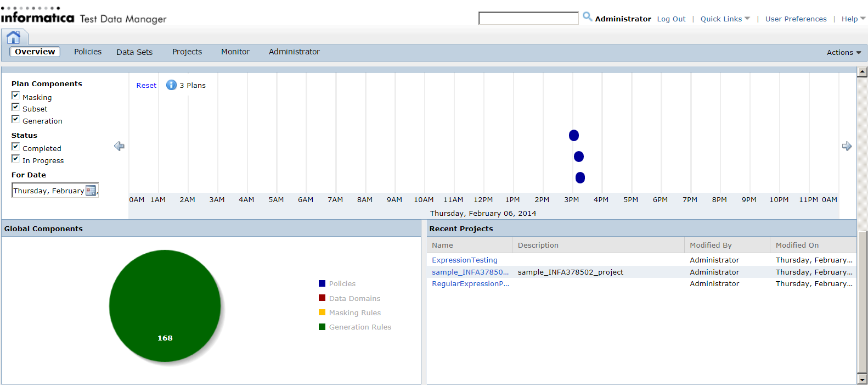Click the Log Out link
This screenshot has height=385, width=868.
[671, 19]
